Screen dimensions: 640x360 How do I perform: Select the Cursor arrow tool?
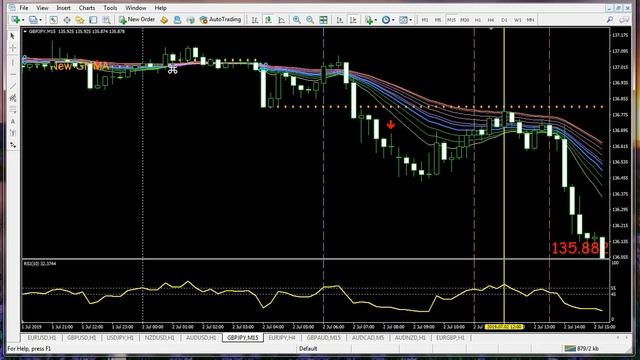[13, 36]
